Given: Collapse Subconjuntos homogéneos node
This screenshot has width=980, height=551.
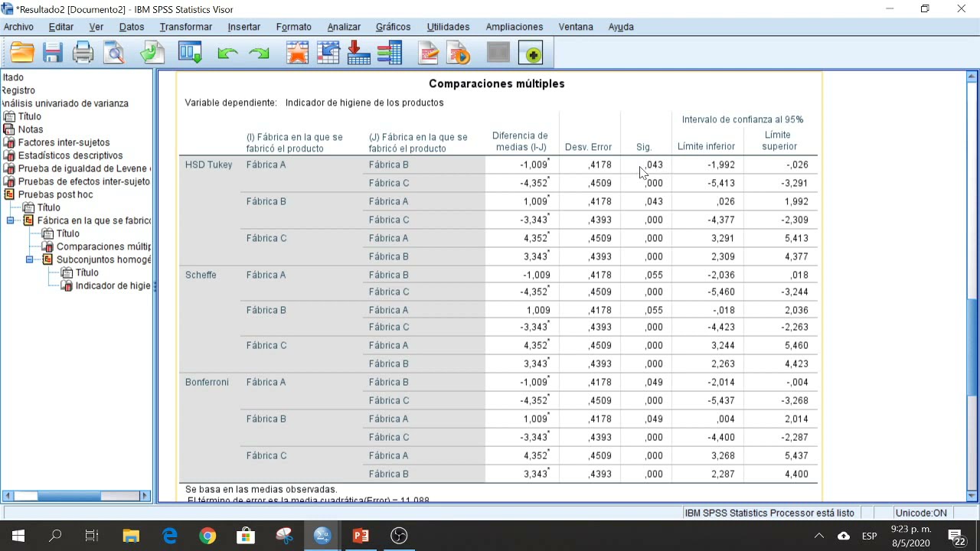Looking at the screenshot, I should click(x=30, y=259).
